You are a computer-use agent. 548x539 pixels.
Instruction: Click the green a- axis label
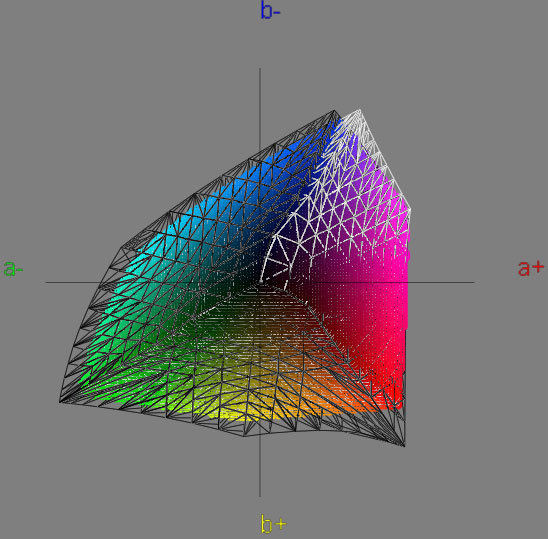pos(13,268)
